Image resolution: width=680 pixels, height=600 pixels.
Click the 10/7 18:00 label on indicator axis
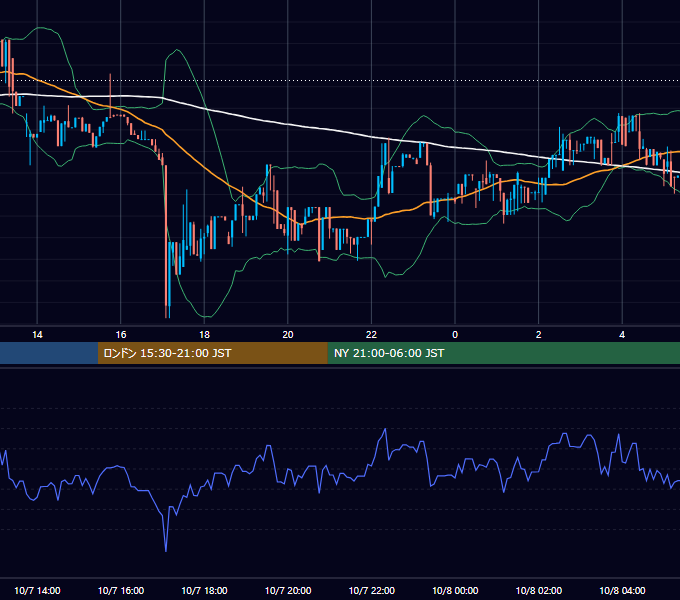204,590
